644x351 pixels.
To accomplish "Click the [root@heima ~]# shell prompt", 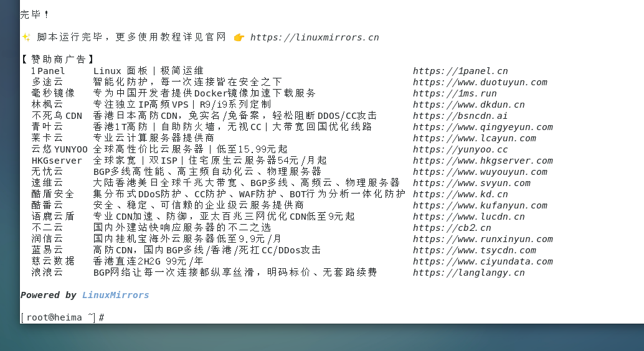I will [x=62, y=317].
